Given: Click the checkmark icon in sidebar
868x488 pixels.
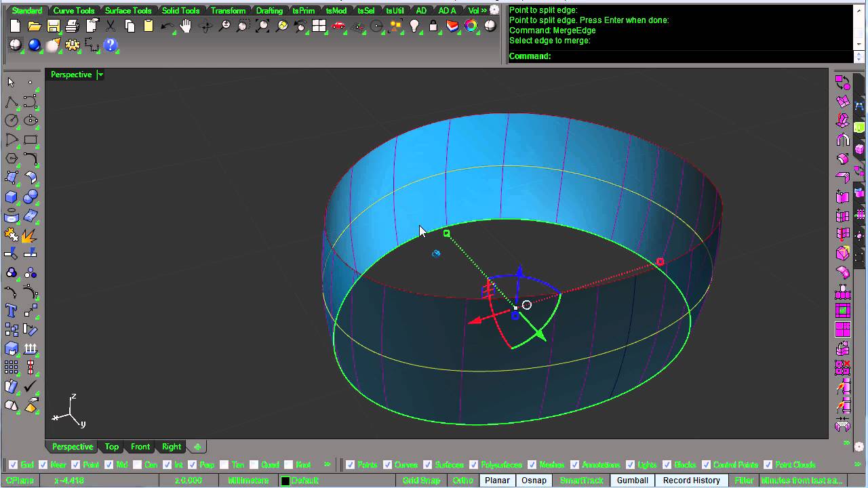Looking at the screenshot, I should click(x=31, y=386).
